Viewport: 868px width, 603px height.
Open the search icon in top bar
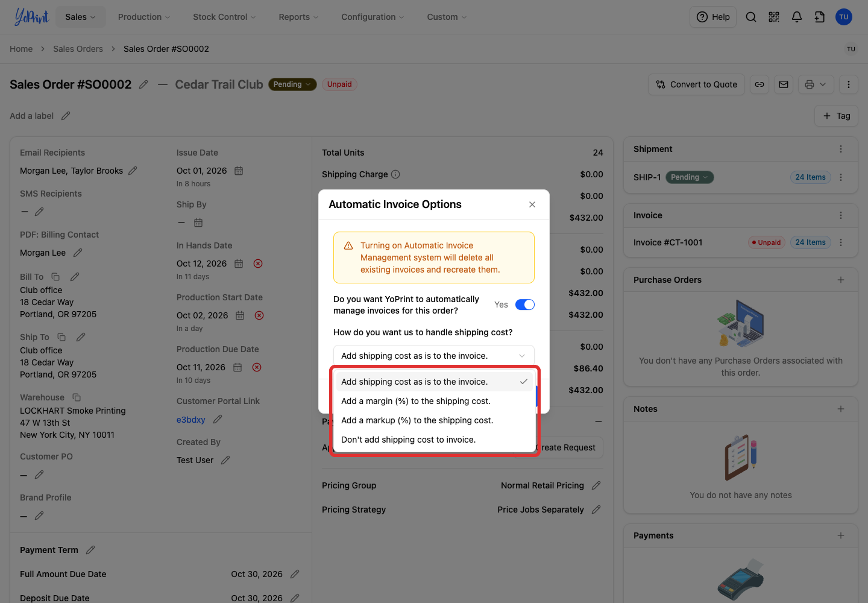751,17
